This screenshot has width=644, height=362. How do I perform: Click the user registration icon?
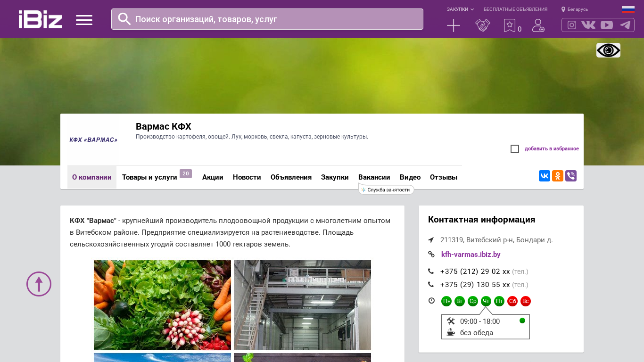538,25
